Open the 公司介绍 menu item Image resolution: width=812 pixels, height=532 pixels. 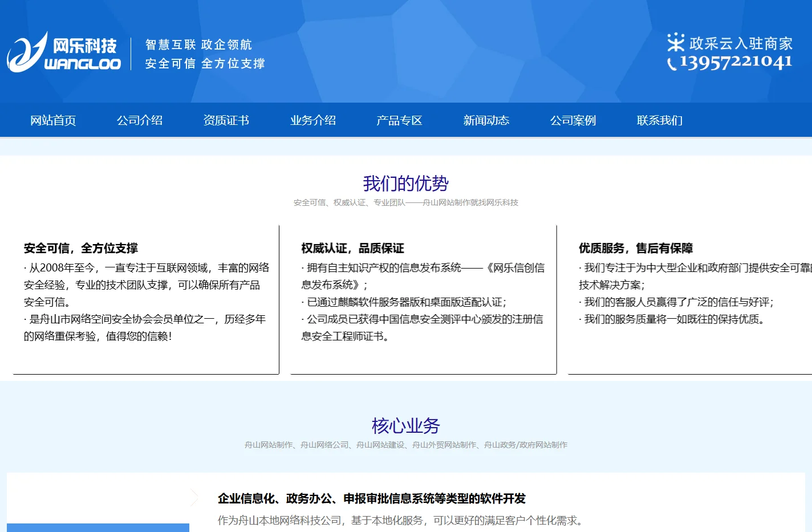point(140,120)
